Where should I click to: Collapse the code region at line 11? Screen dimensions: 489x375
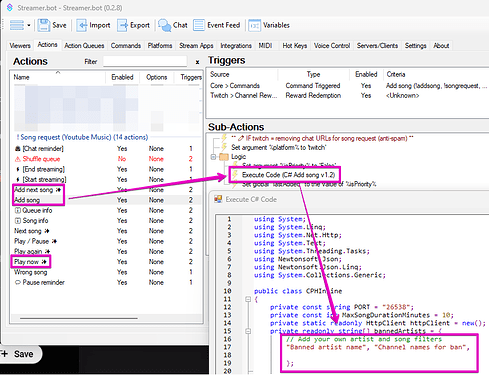(248, 299)
